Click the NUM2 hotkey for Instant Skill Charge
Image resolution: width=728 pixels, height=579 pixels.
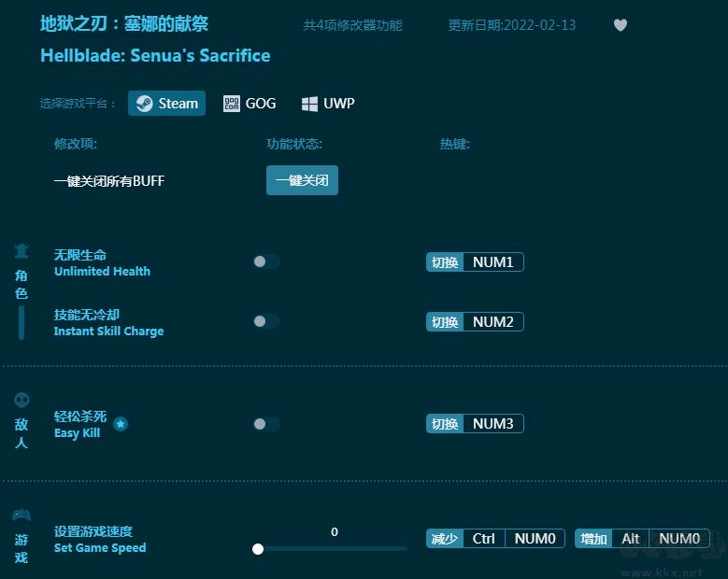pos(492,322)
